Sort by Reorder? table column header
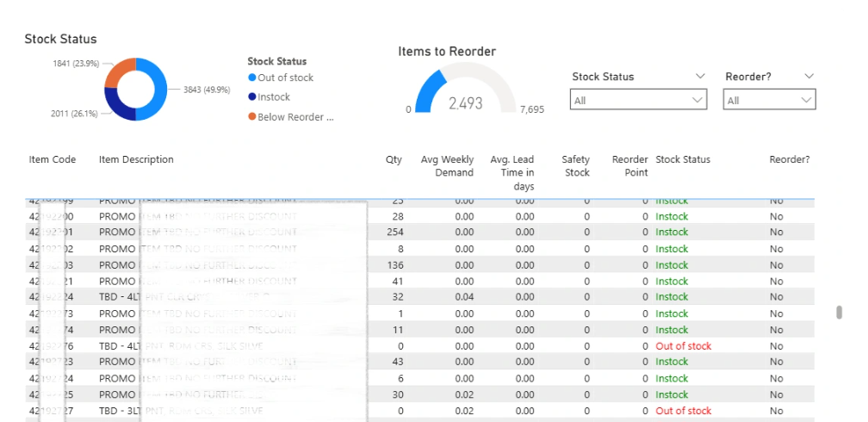The height and width of the screenshot is (422, 868). coord(790,159)
